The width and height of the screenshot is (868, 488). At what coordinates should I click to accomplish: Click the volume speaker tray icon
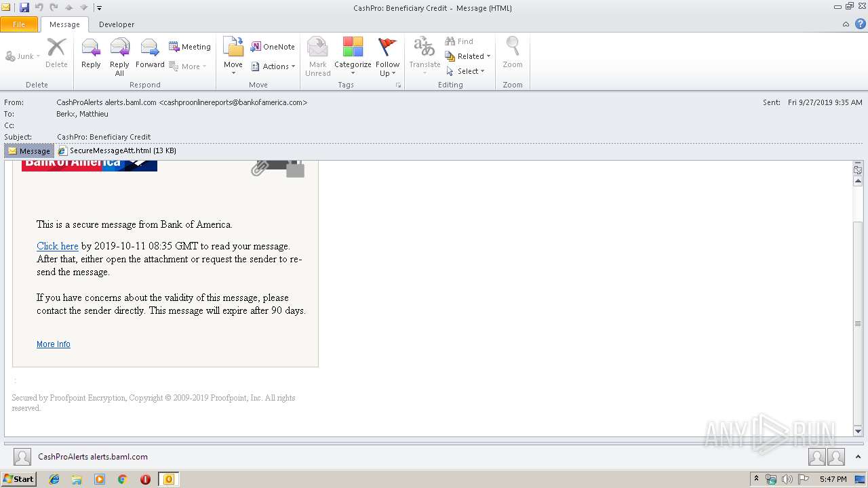pos(787,479)
